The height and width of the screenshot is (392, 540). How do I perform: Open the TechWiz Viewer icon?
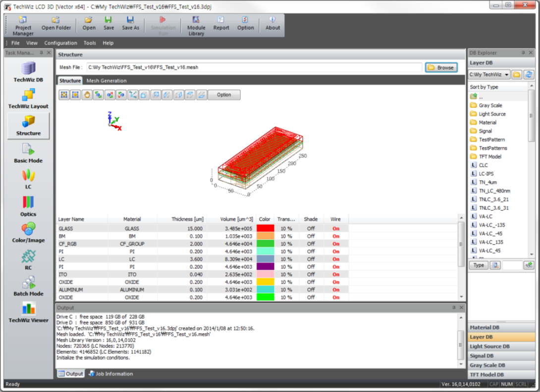(x=28, y=312)
